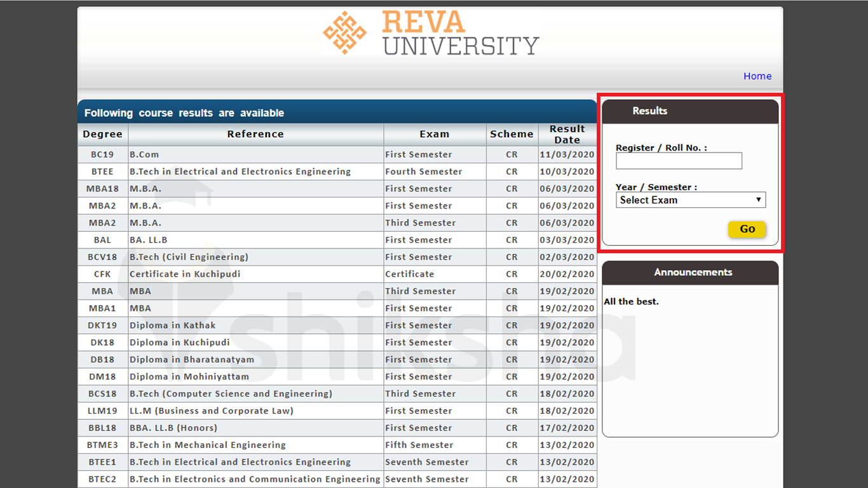This screenshot has width=868, height=488.
Task: Open the BTEE Fourth Semester result
Action: (x=254, y=171)
